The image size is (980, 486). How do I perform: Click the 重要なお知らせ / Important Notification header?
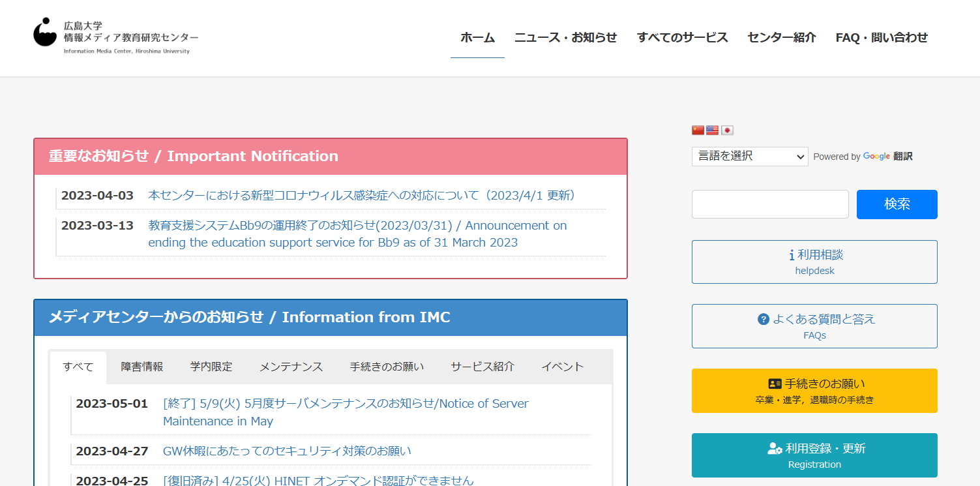coord(331,157)
